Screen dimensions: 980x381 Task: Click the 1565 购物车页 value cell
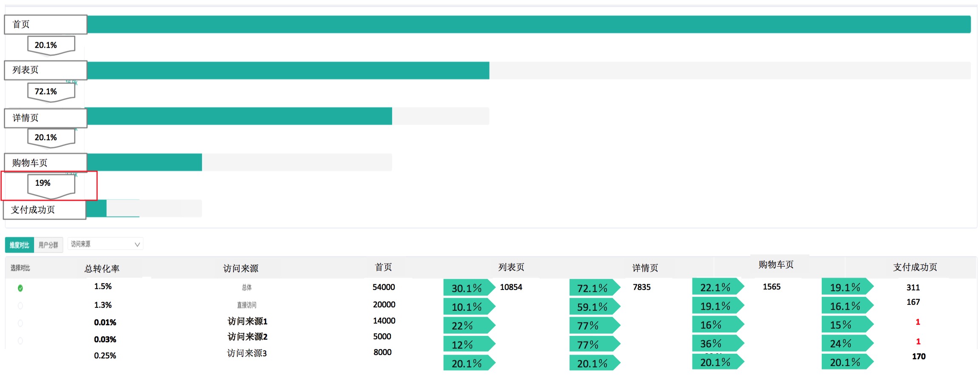click(x=772, y=287)
